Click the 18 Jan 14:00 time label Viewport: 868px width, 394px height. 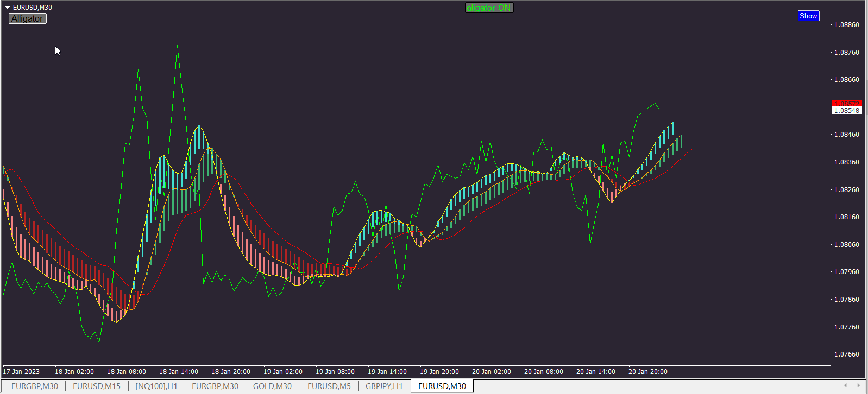(x=179, y=372)
